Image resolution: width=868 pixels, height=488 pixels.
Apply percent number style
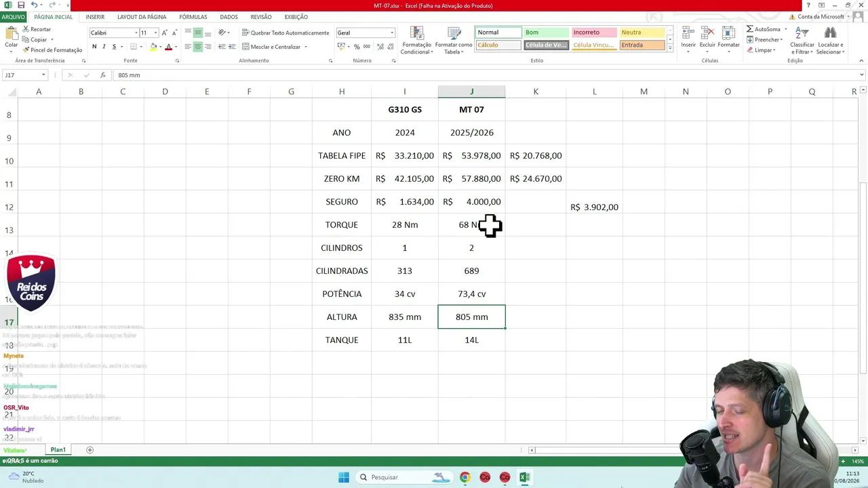357,47
